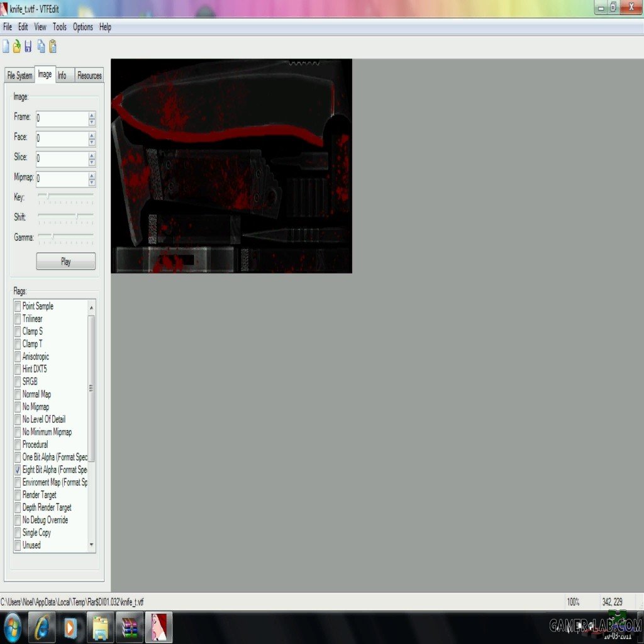
Task: Click the Gamma slider track
Action: point(65,236)
